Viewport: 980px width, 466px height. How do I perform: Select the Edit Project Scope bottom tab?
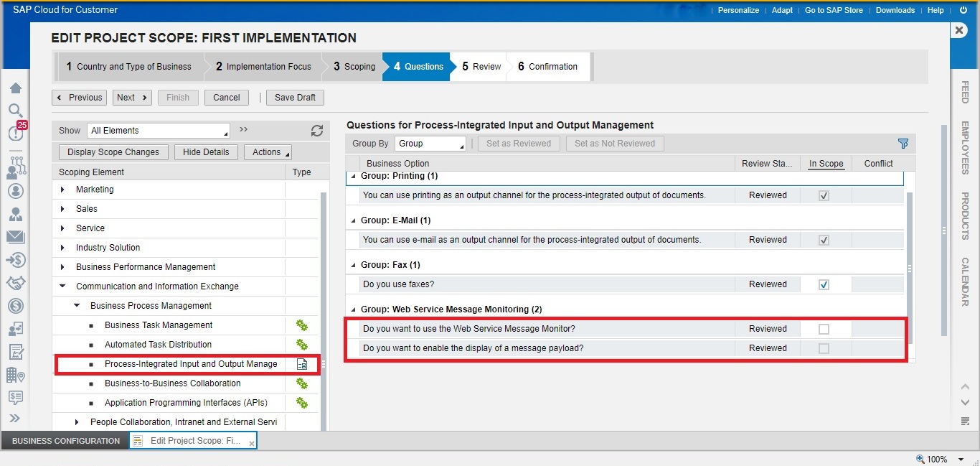click(193, 441)
